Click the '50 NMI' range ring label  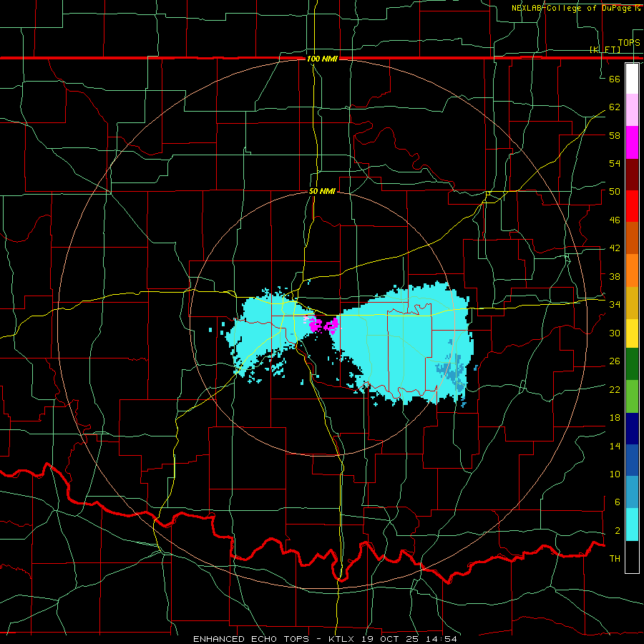pyautogui.click(x=322, y=191)
